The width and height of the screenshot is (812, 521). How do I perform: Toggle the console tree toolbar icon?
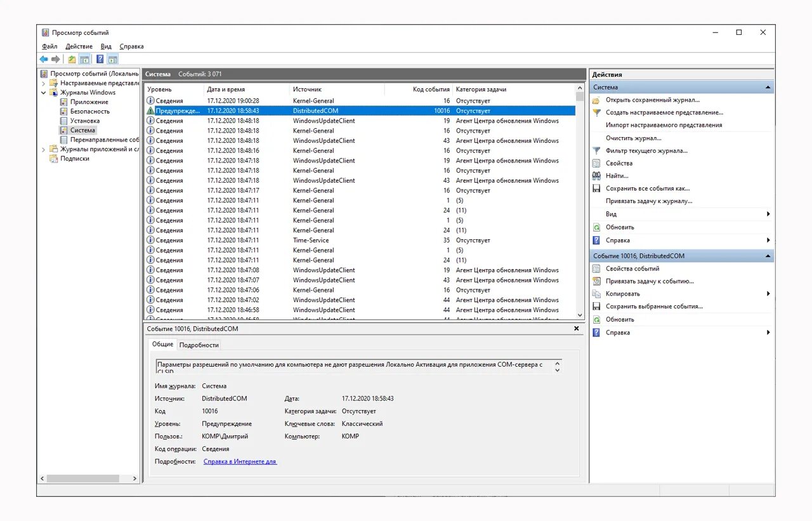[x=84, y=59]
